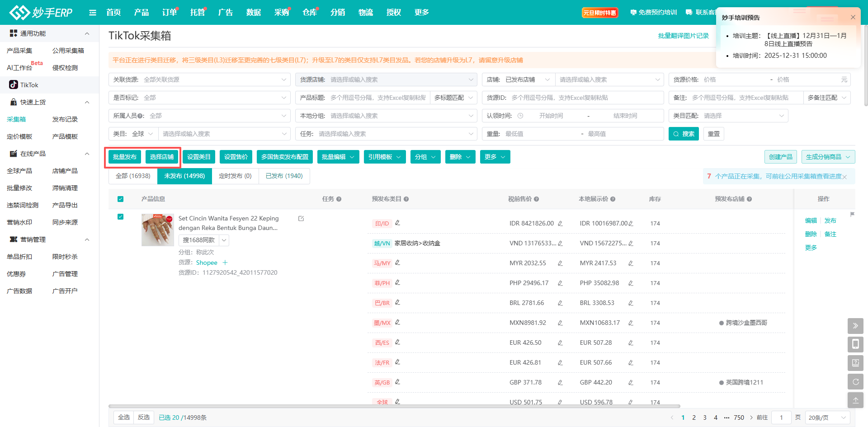Open the 订单 menu in top navigation
Screen dimensions: 868x427
169,13
